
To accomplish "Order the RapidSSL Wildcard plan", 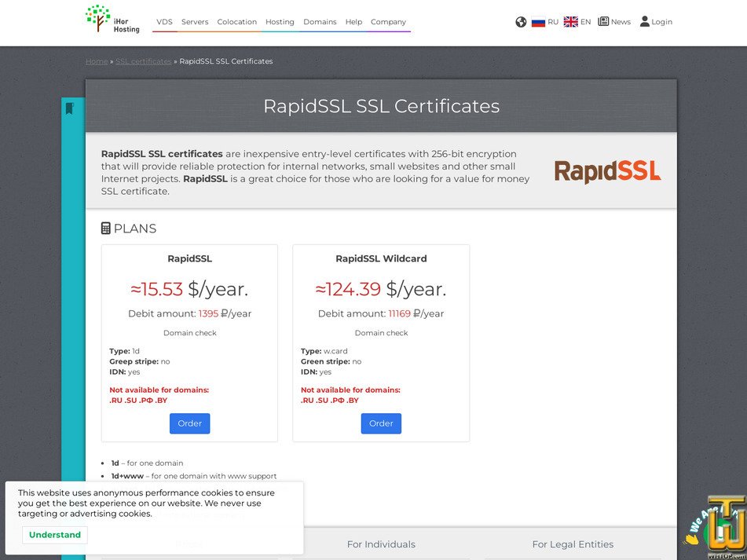I will 381,423.
